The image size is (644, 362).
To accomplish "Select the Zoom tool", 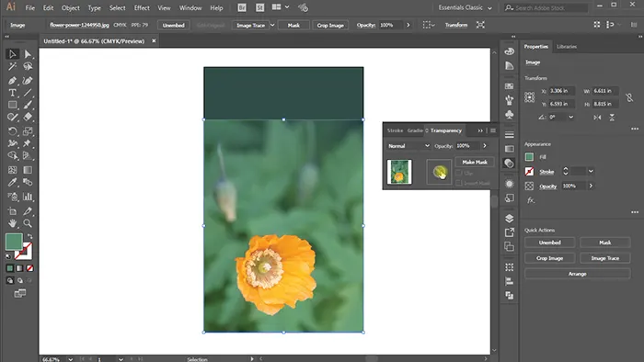I will [28, 223].
